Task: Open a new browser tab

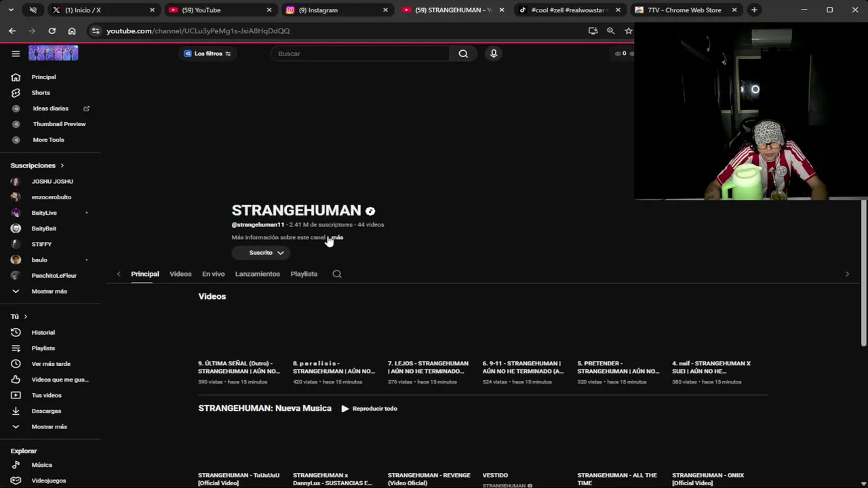Action: (x=754, y=10)
